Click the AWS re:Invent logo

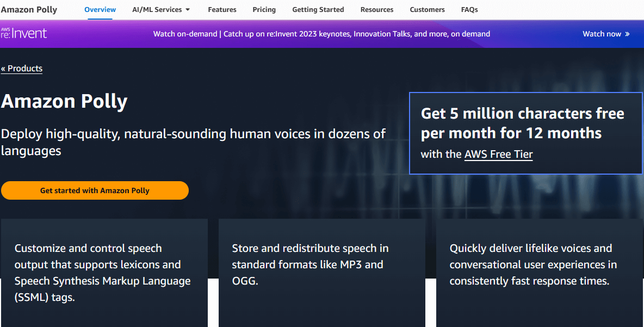pyautogui.click(x=24, y=33)
